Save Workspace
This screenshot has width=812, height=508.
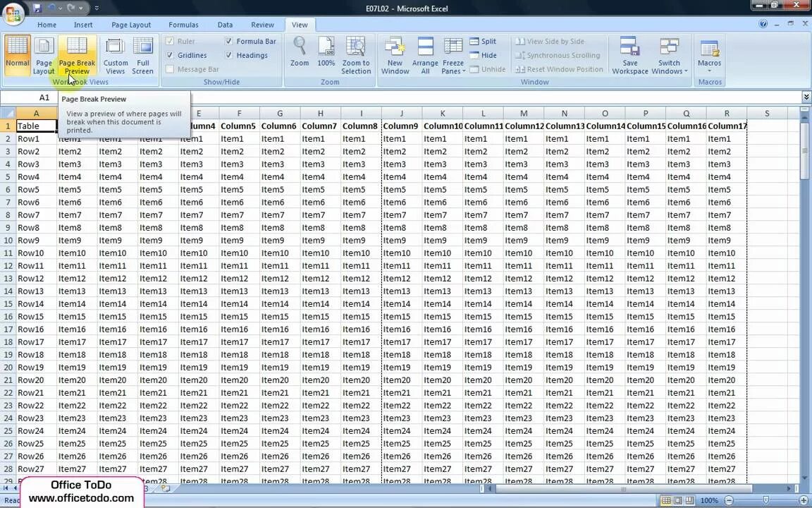click(629, 56)
